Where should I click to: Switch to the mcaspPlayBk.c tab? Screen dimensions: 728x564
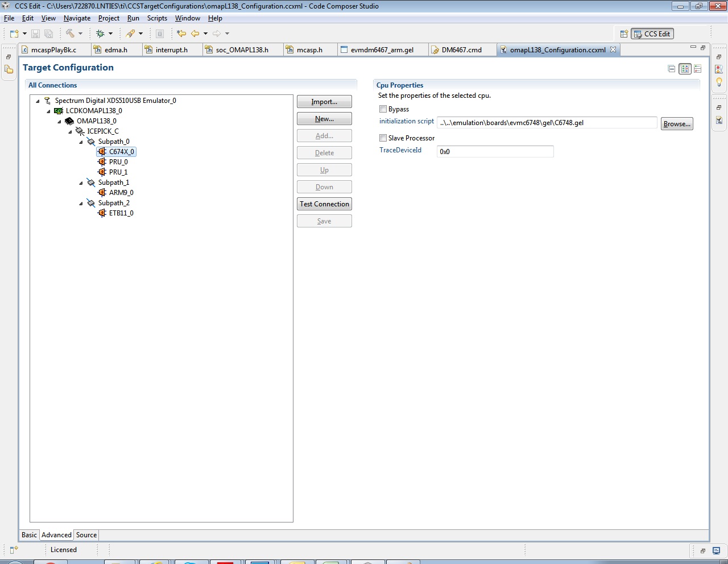[53, 49]
